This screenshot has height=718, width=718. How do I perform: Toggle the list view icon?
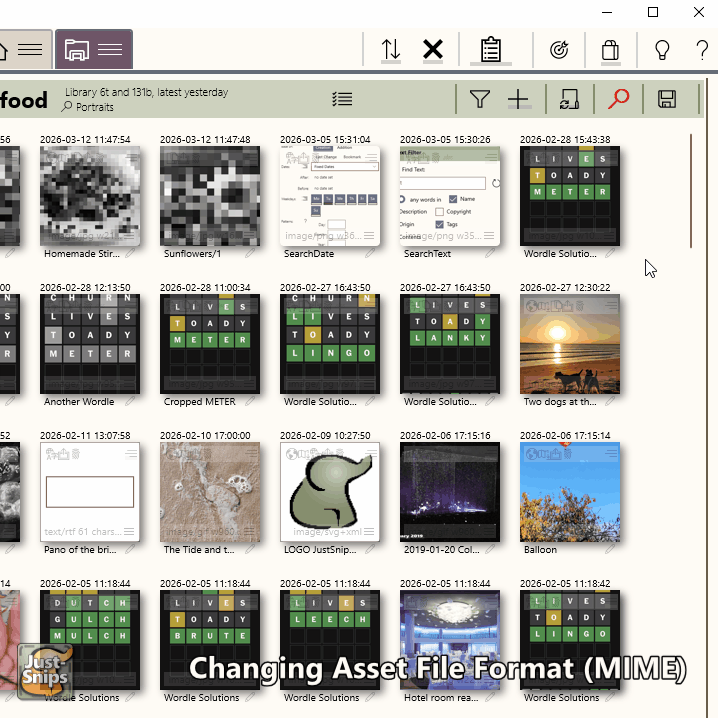(x=342, y=99)
